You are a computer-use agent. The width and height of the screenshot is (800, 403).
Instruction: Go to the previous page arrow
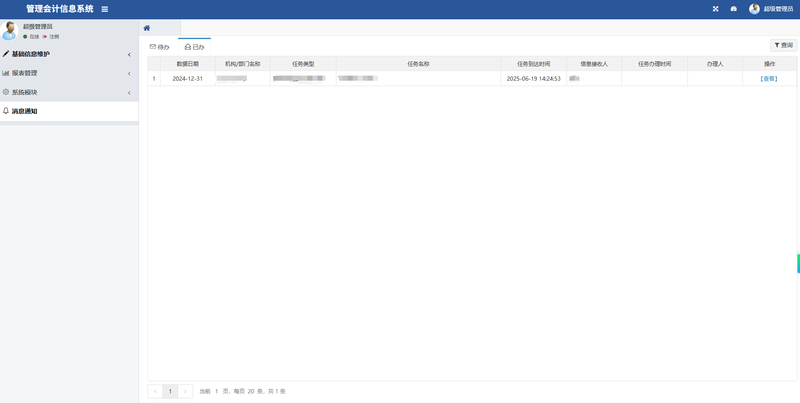155,391
